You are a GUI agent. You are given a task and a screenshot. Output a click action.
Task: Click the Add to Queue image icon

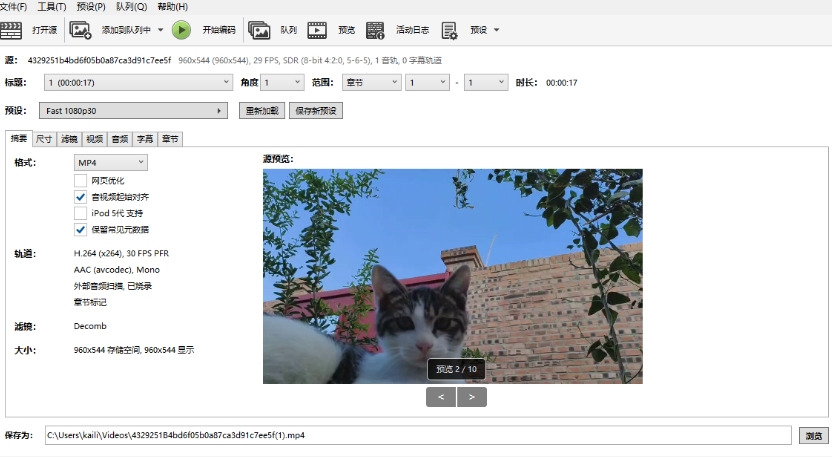tap(81, 30)
